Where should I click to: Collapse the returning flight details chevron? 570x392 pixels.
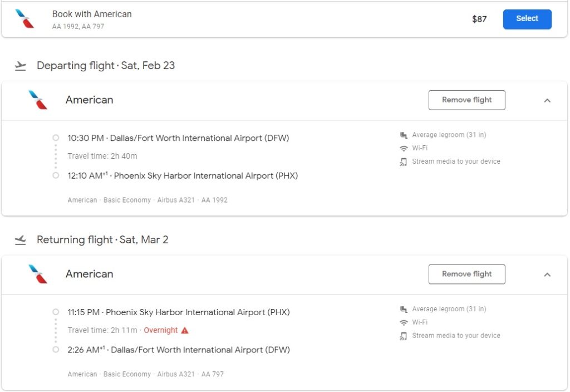[547, 275]
